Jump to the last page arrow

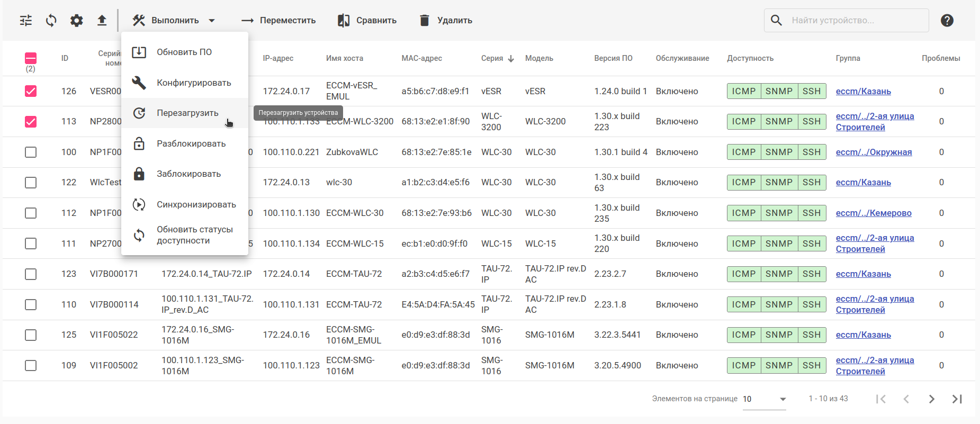pyautogui.click(x=957, y=399)
